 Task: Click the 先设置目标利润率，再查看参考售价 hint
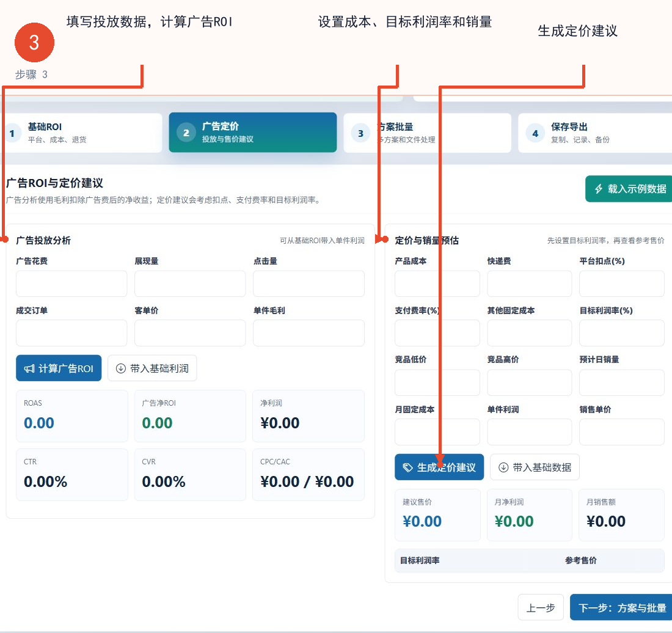605,240
